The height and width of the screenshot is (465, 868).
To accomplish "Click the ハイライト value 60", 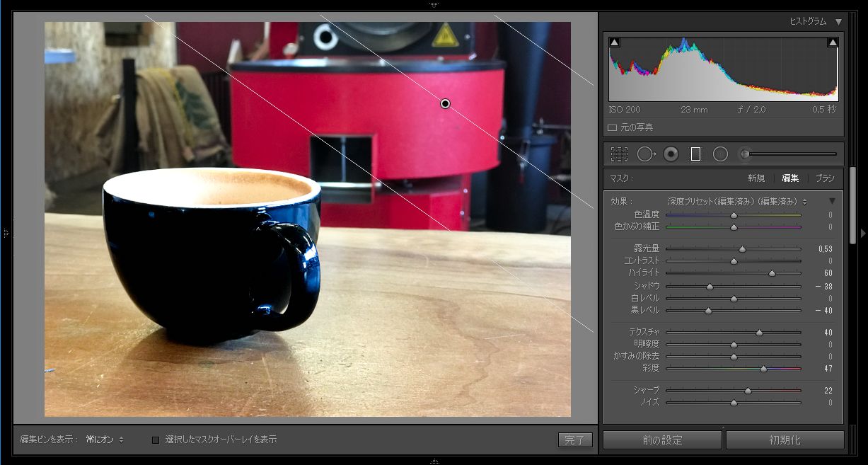I will pos(828,273).
